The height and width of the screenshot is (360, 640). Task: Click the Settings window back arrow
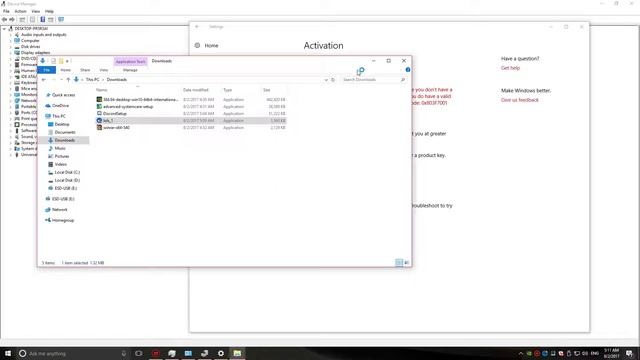(x=197, y=27)
